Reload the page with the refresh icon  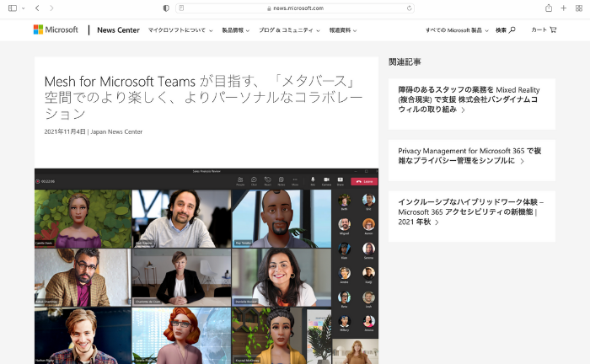[x=409, y=8]
